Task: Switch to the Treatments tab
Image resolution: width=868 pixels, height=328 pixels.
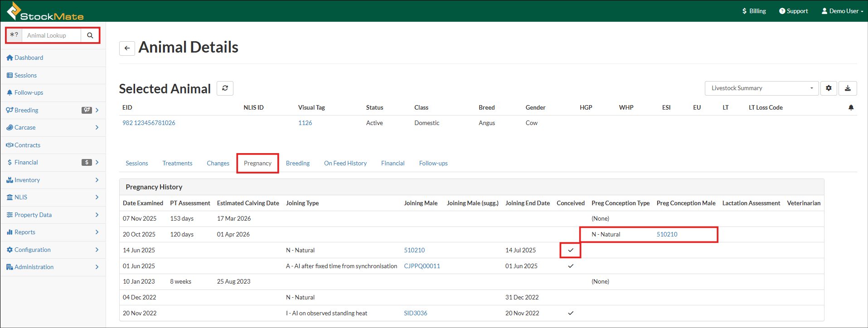Action: (177, 164)
